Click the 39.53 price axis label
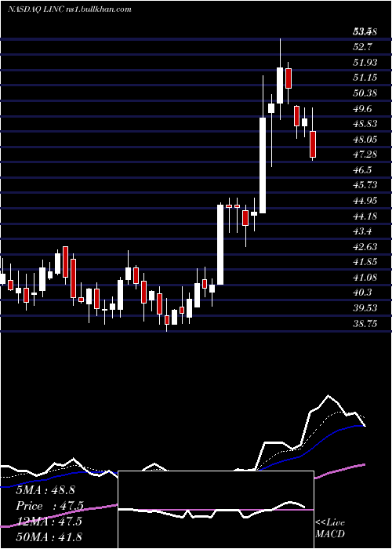Screen dimensions: 392x549 click(365, 307)
